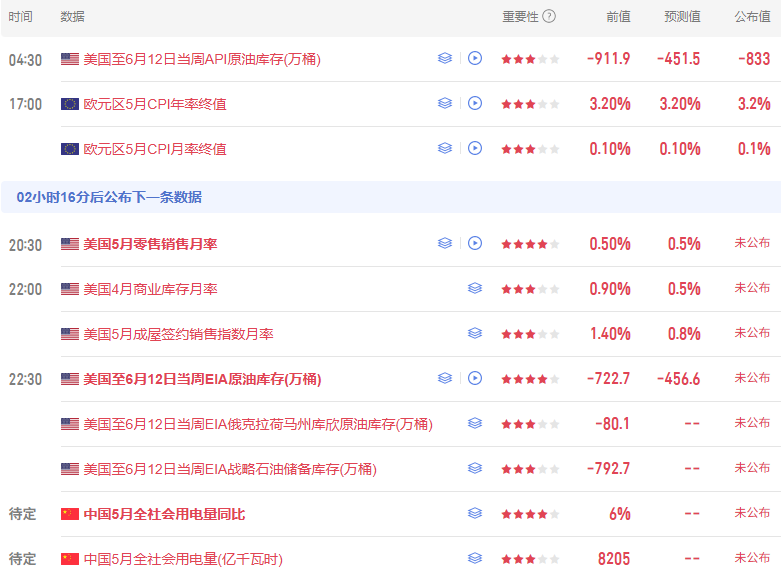
Task: Click the 预测值 column header
Action: coord(682,17)
